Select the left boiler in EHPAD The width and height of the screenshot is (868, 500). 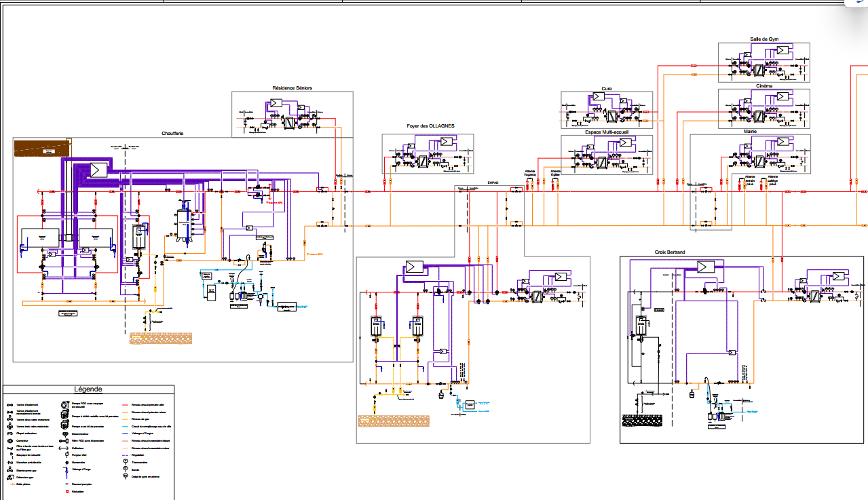click(376, 327)
